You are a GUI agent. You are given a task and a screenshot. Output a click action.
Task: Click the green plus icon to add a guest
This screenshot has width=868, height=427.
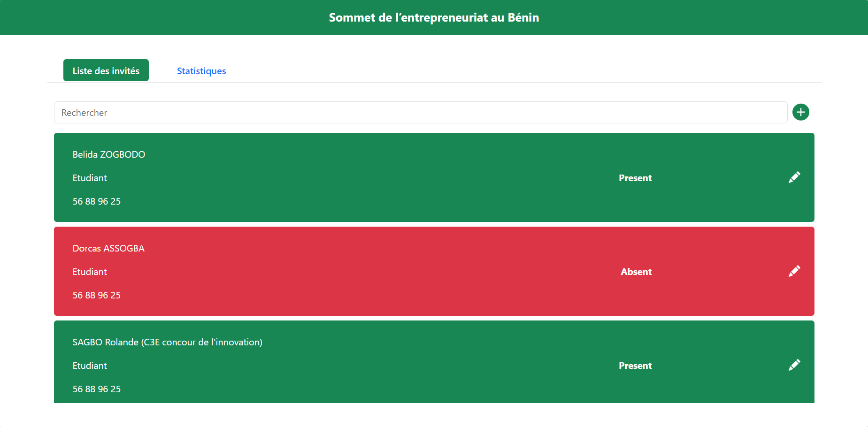pyautogui.click(x=800, y=112)
